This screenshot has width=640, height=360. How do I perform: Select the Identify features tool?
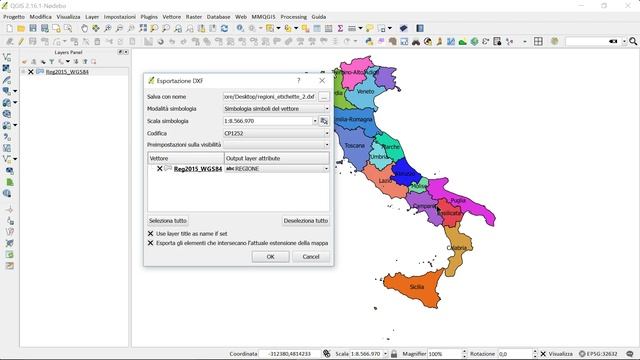[x=240, y=28]
